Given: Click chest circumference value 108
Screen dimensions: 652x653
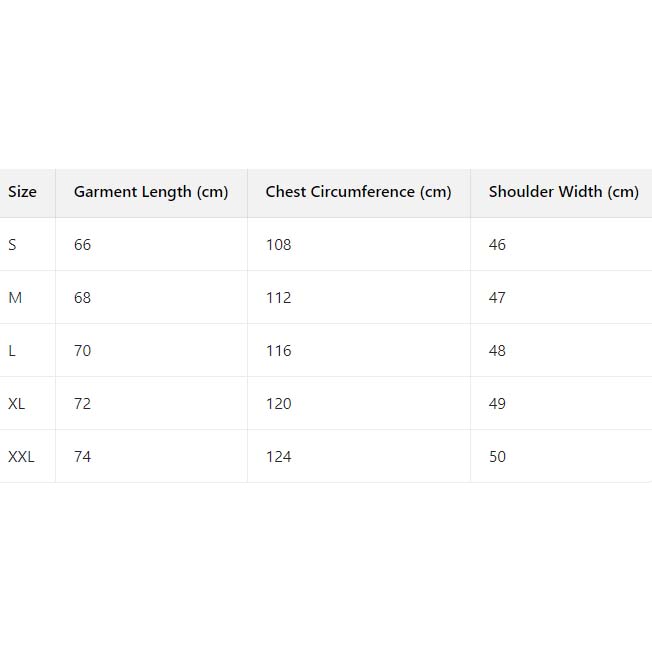Looking at the screenshot, I should click(x=278, y=245).
